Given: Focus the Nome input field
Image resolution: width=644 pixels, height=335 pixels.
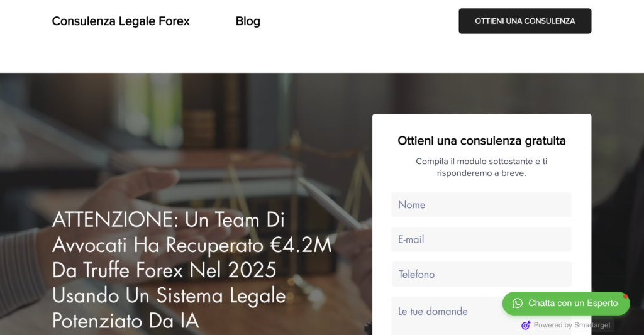Looking at the screenshot, I should click(481, 204).
